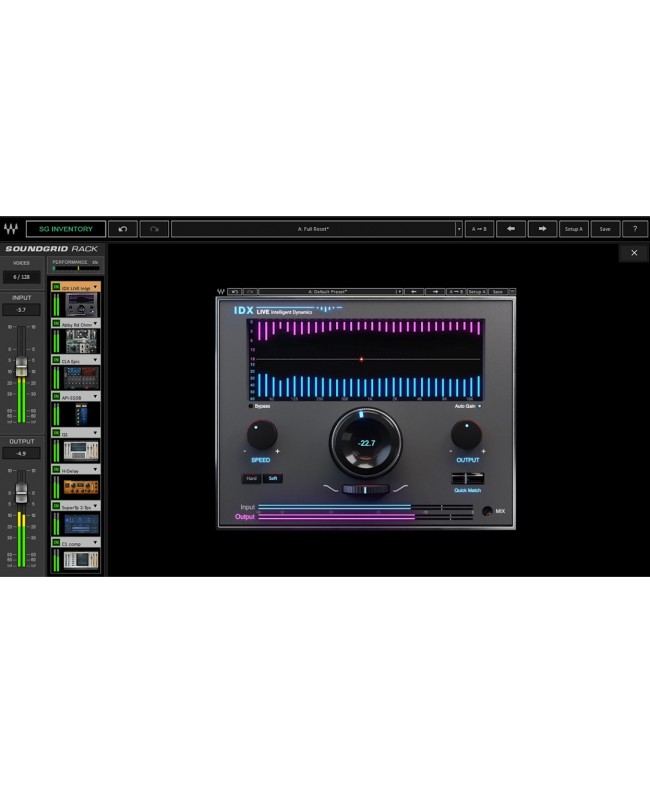This screenshot has height=794, width=650.
Task: Load next preset in IDX plugin toolbar
Action: pos(435,292)
